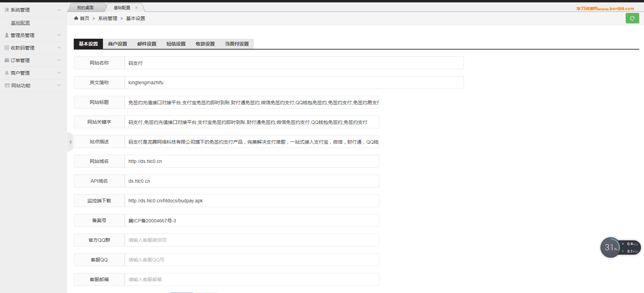The width and height of the screenshot is (644, 293).
Task: Switch to the 收款设置 tab
Action: pyautogui.click(x=205, y=44)
